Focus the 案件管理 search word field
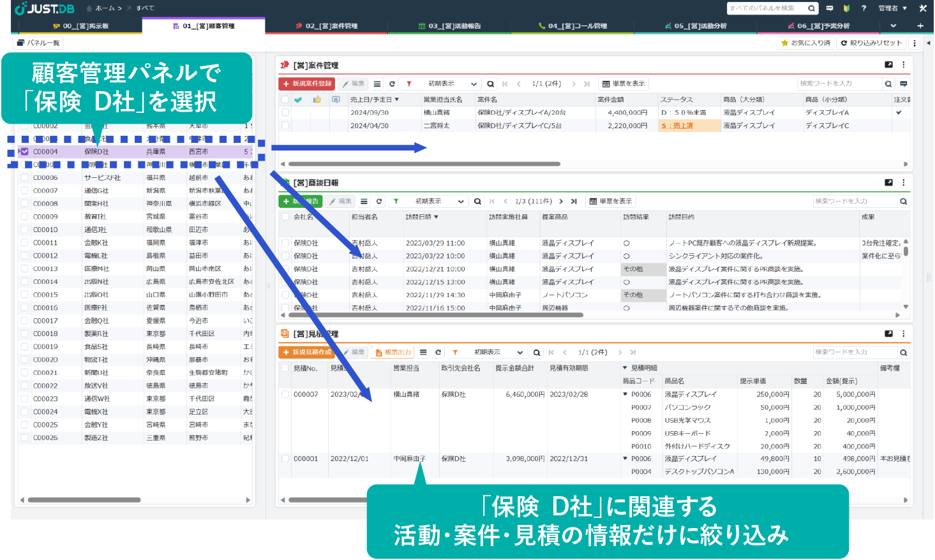 click(x=839, y=84)
